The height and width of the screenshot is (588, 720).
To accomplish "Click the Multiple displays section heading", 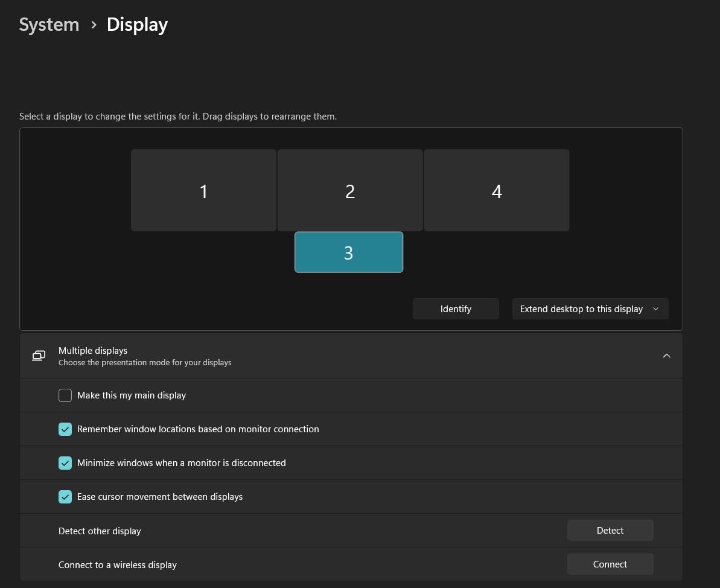I will 93,351.
